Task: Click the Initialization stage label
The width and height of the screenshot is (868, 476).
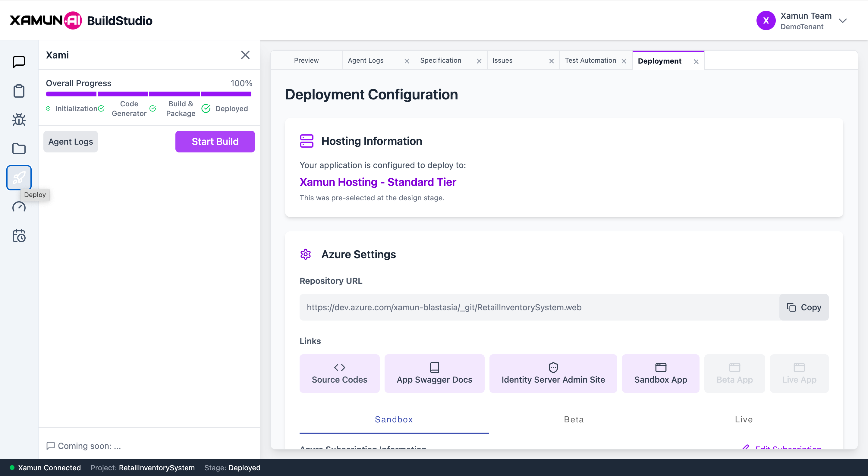Action: (77, 108)
